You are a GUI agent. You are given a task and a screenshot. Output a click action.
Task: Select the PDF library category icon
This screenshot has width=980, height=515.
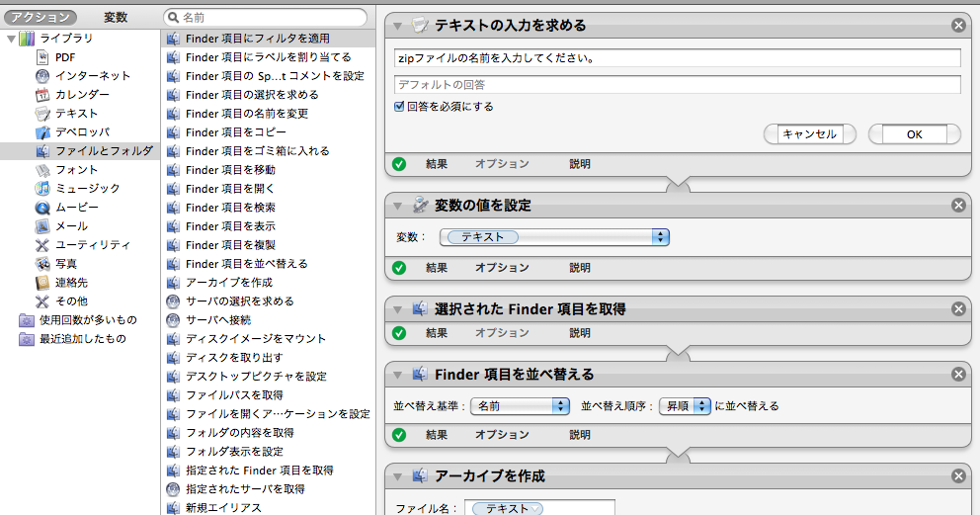42,57
